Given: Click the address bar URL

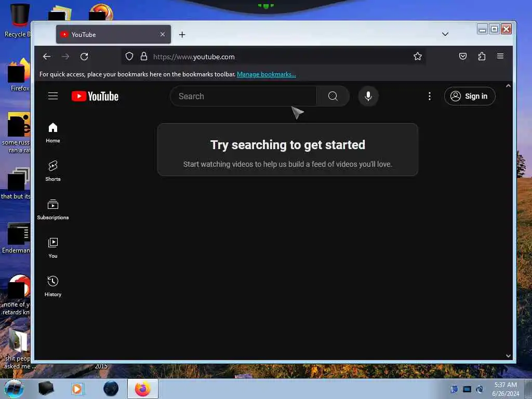Looking at the screenshot, I should tap(194, 57).
